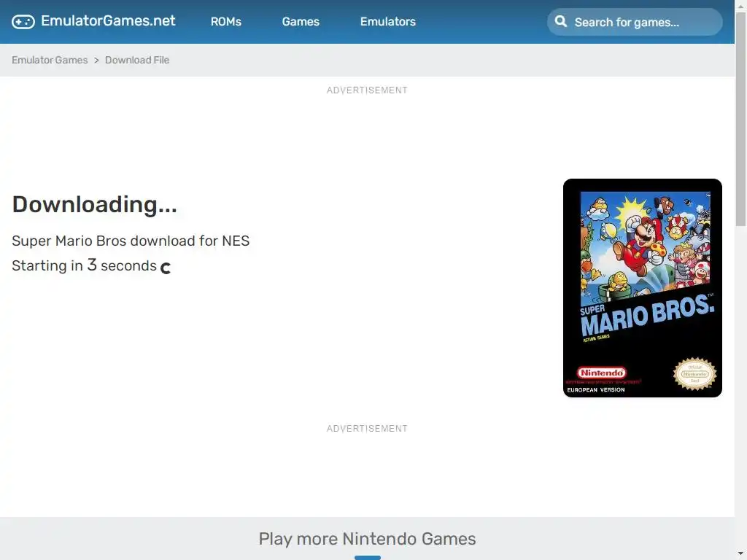This screenshot has height=560, width=747.
Task: Click the Download File breadcrumb
Action: [x=137, y=60]
